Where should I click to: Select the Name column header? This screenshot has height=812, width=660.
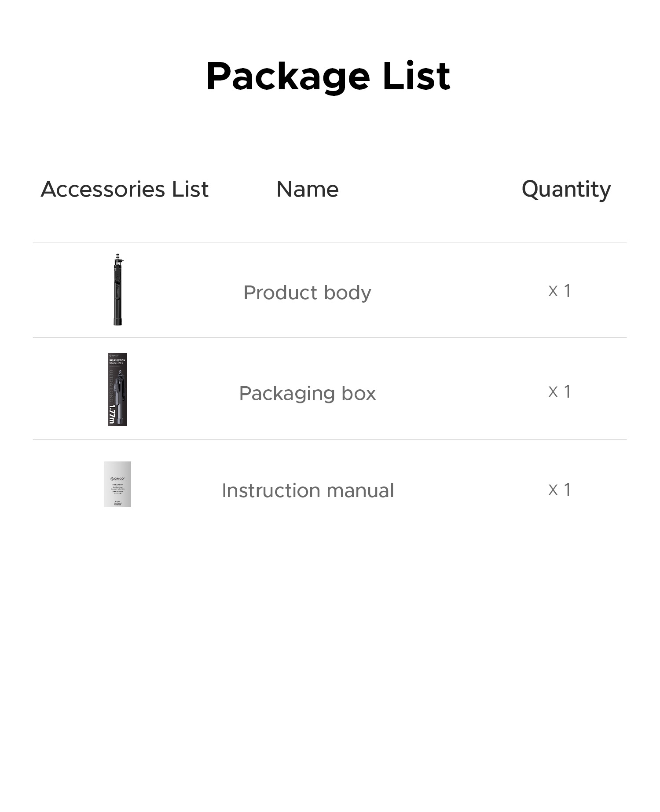[x=308, y=189]
